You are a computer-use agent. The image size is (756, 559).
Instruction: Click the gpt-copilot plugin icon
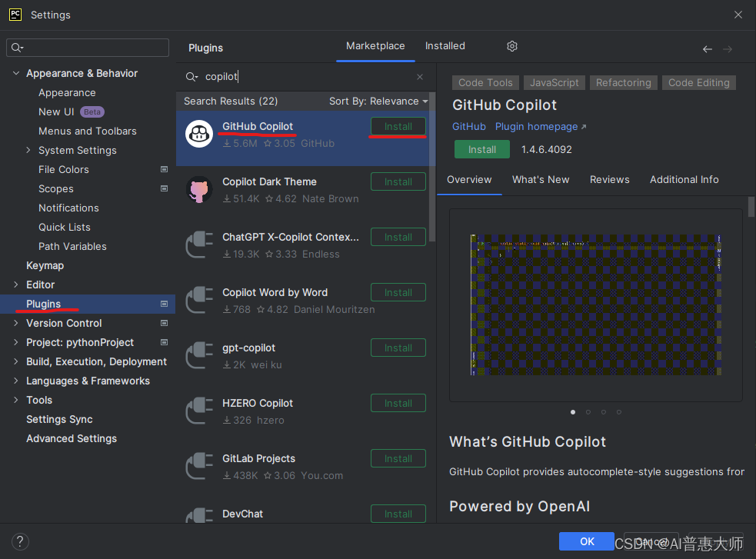[x=199, y=356]
